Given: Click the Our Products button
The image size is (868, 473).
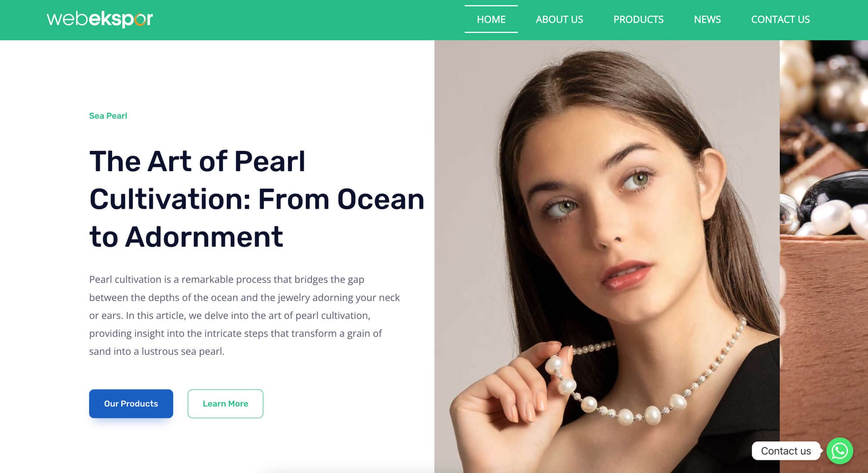Looking at the screenshot, I should tap(131, 403).
